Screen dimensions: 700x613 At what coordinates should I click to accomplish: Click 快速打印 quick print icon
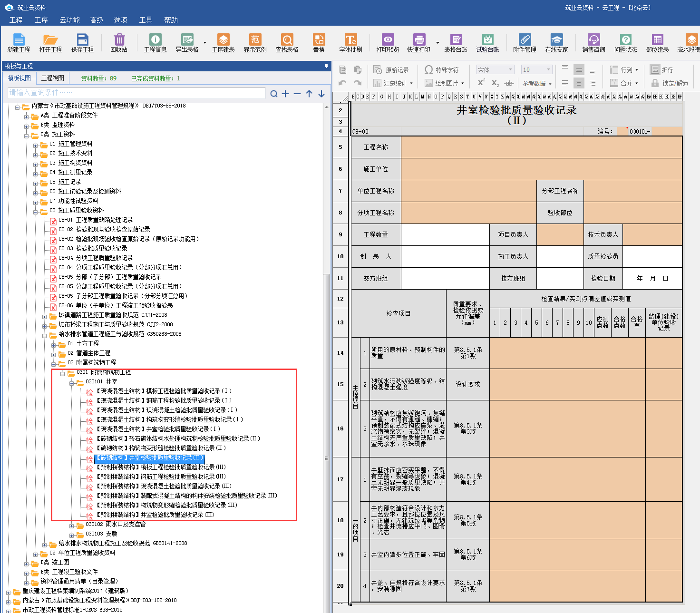pos(418,43)
